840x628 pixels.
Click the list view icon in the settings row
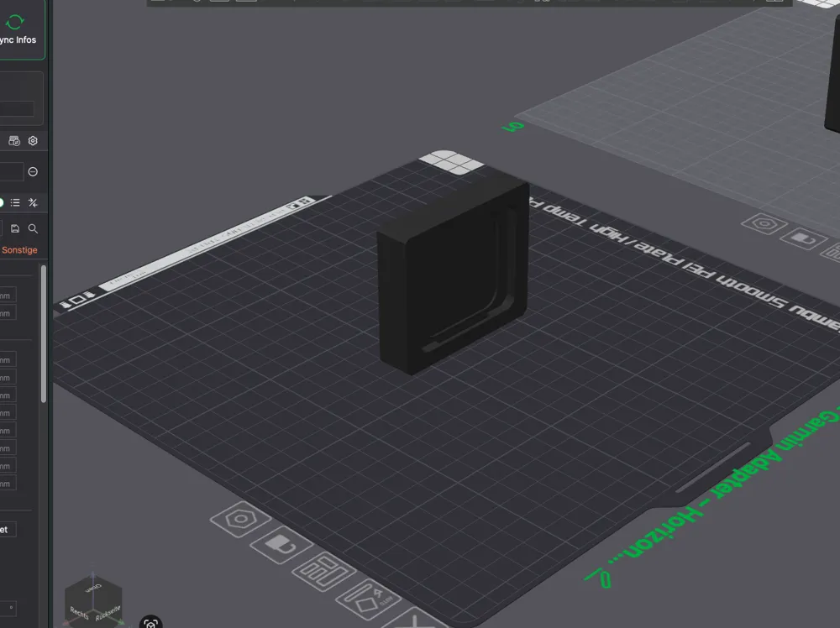coord(15,202)
